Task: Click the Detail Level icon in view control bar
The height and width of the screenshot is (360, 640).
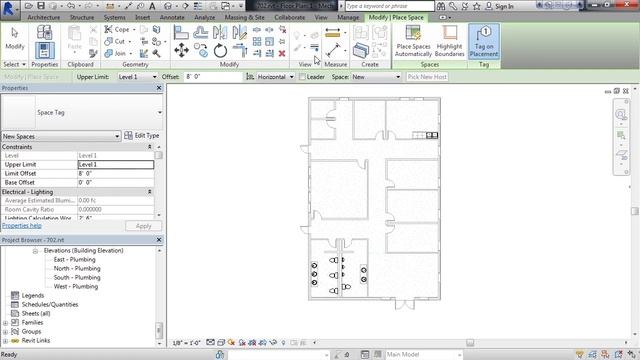Action: click(x=210, y=343)
